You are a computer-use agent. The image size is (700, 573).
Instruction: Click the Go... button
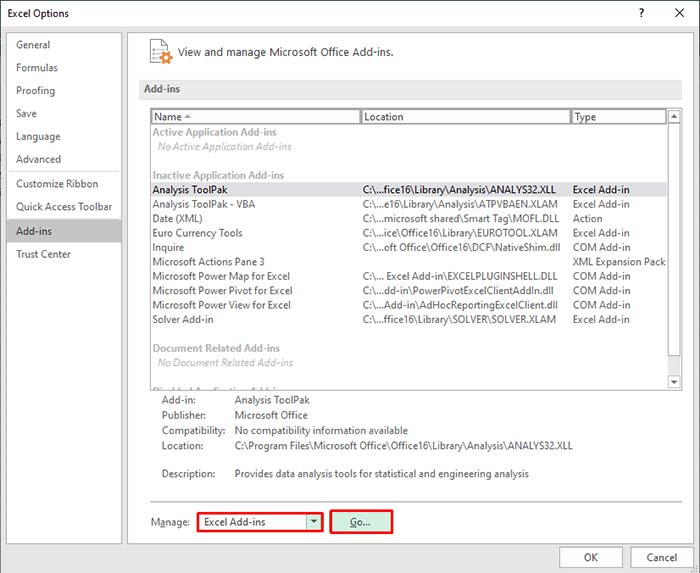pos(361,522)
